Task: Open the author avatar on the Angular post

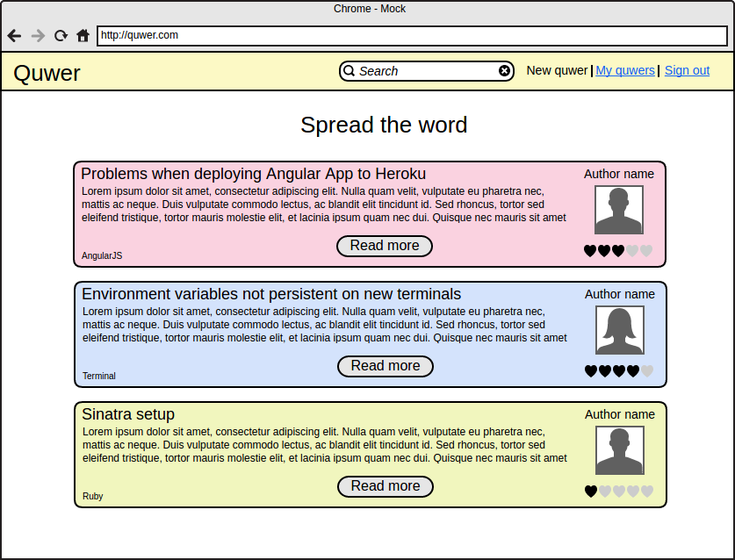Action: coord(619,210)
